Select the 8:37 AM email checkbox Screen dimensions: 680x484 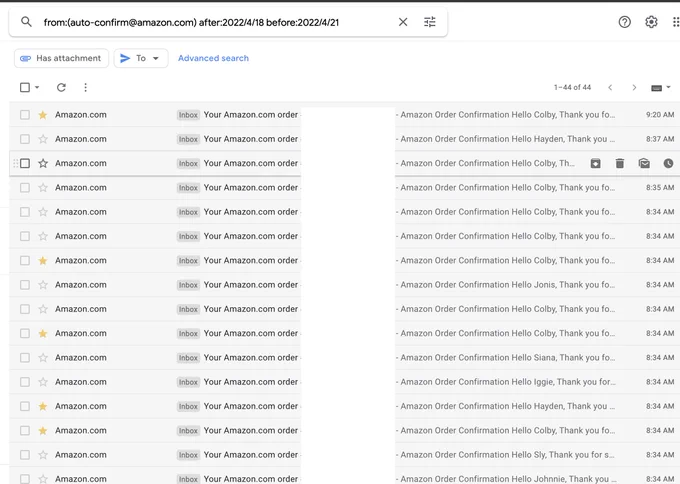25,139
